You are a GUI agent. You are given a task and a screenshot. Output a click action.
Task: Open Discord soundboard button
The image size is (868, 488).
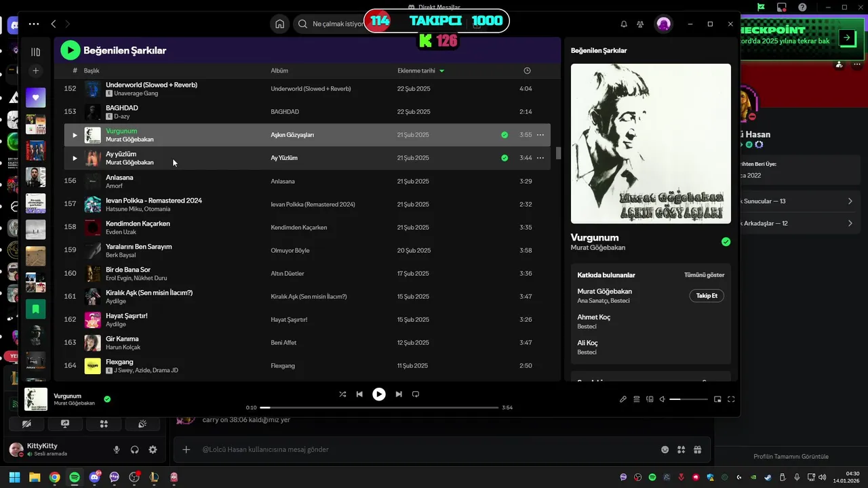pos(142,424)
